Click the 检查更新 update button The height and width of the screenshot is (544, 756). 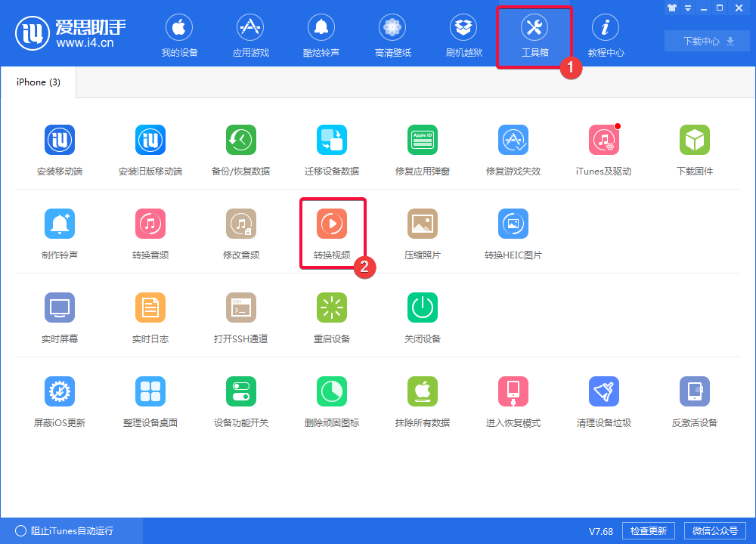(648, 530)
